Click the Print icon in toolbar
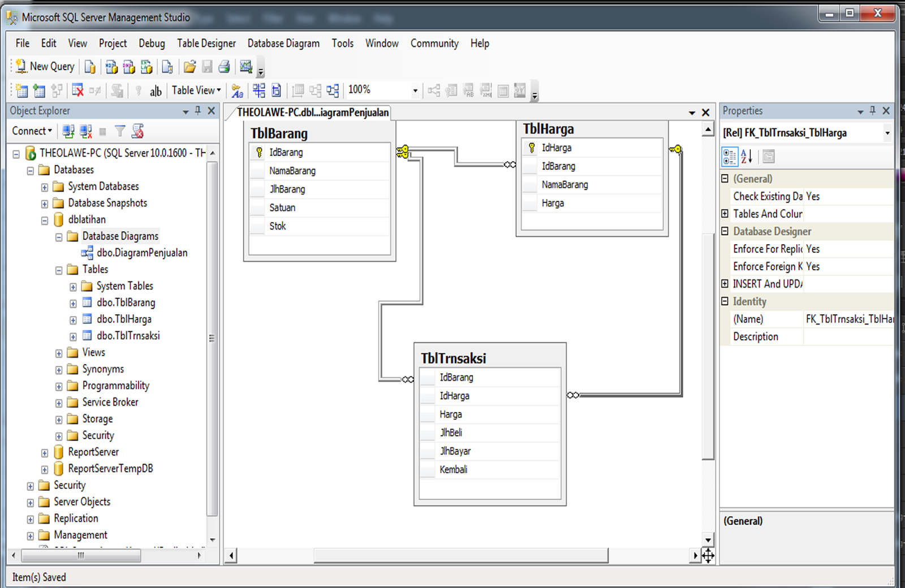Viewport: 905px width, 588px height. coord(224,67)
